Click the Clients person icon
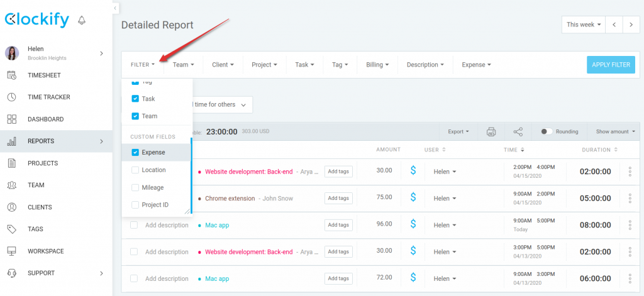The height and width of the screenshot is (296, 644). pyautogui.click(x=12, y=207)
